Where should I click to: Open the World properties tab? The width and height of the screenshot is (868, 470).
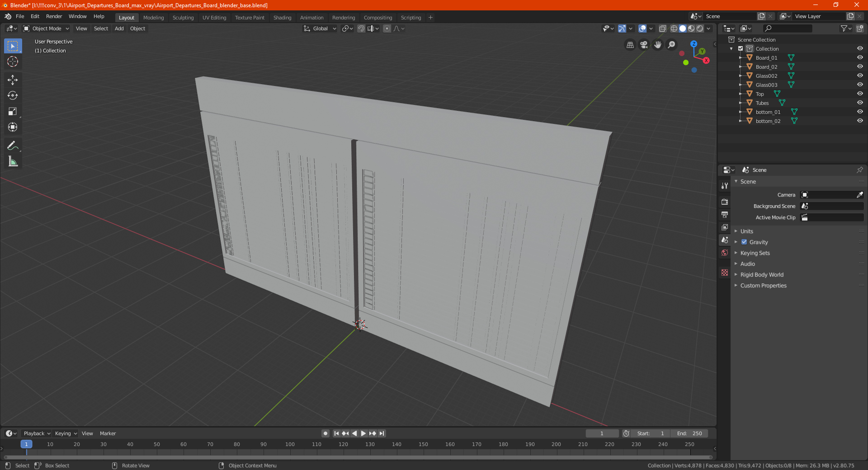coord(725,253)
